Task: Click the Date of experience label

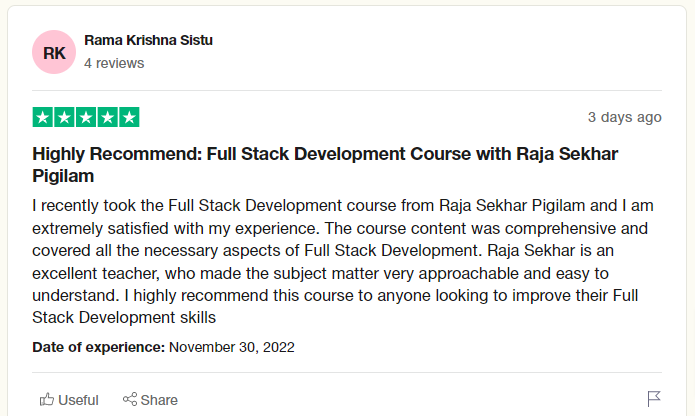Action: [99, 347]
